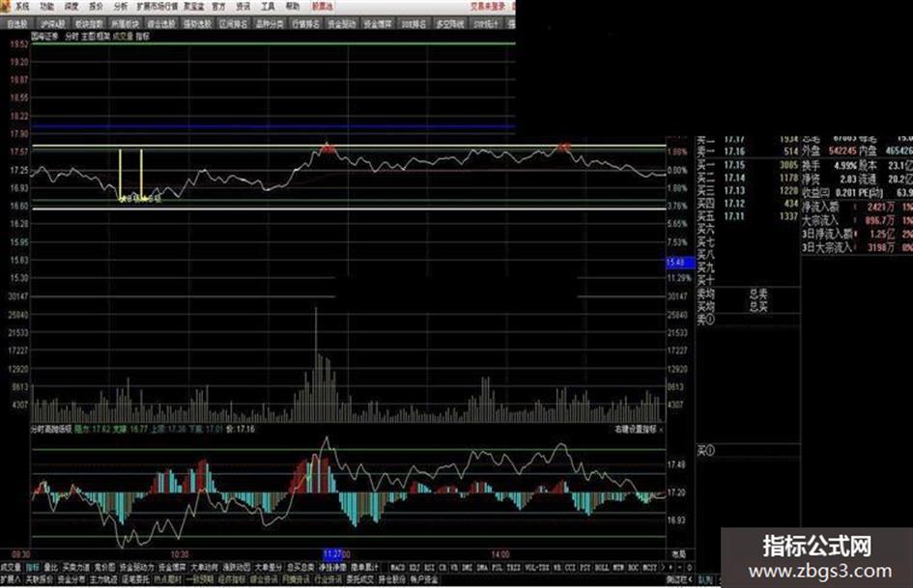Select the CCI indicator tab

click(x=571, y=567)
